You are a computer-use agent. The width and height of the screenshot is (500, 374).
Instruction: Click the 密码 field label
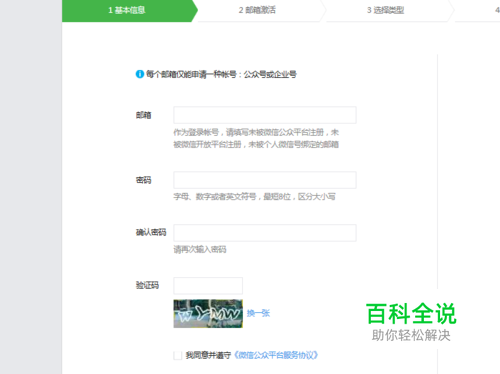coord(144,180)
